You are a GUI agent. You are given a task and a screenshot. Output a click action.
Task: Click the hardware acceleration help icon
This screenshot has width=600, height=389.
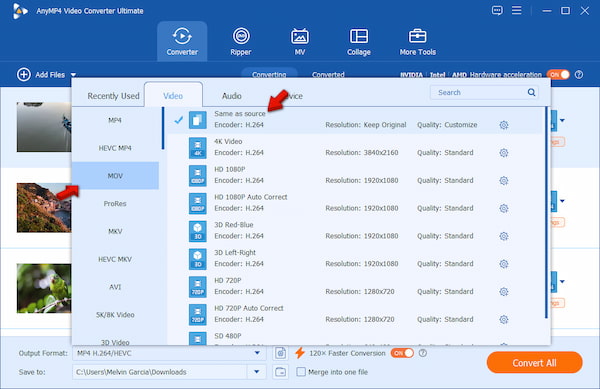[x=579, y=75]
